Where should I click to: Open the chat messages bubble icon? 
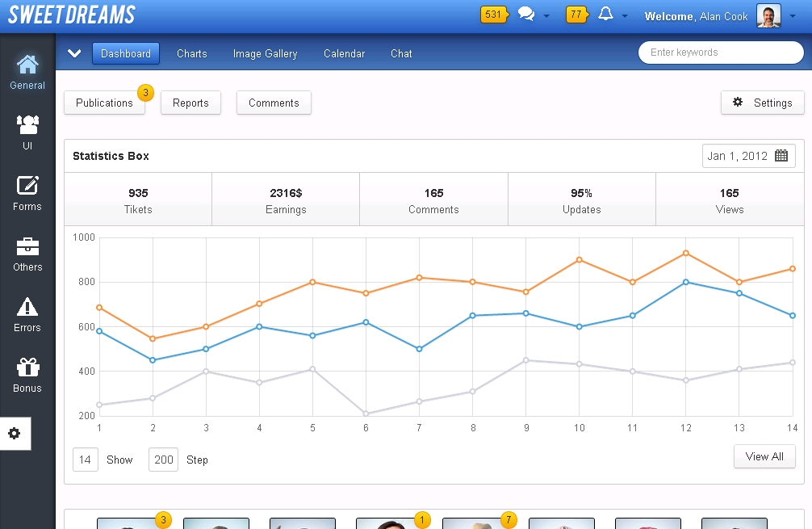(x=526, y=15)
